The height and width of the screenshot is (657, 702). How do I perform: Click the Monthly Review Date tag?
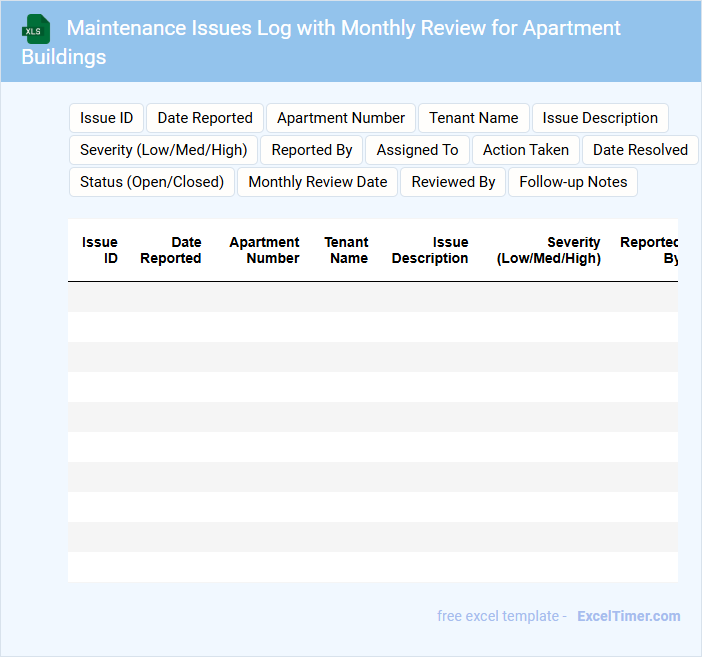(x=318, y=182)
